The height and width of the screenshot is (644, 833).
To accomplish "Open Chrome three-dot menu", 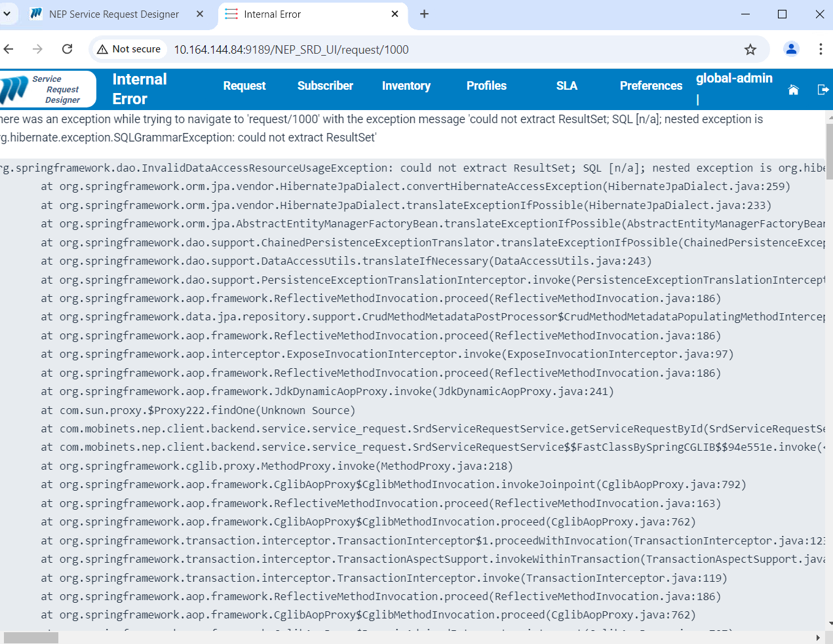I will [820, 49].
